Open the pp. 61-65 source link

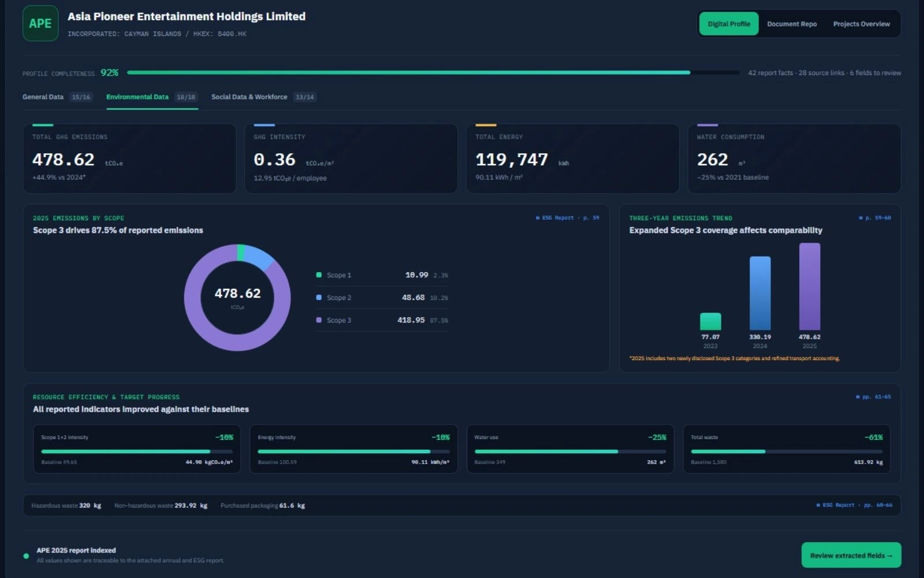[873, 397]
